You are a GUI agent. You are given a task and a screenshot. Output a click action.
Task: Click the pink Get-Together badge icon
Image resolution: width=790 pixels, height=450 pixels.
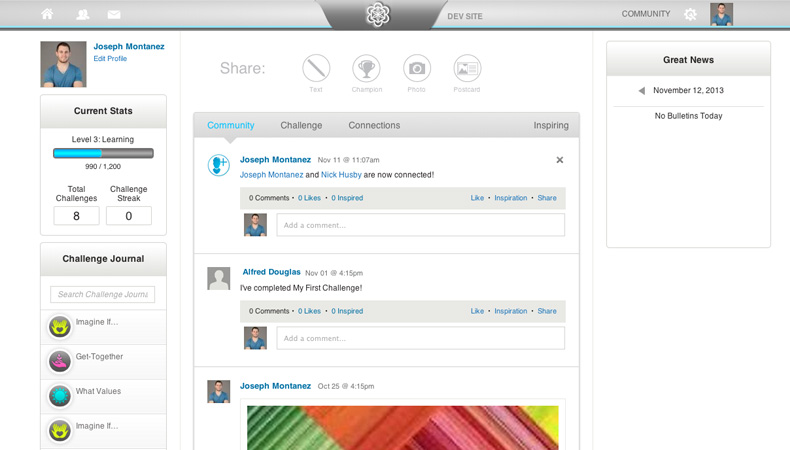(59, 362)
